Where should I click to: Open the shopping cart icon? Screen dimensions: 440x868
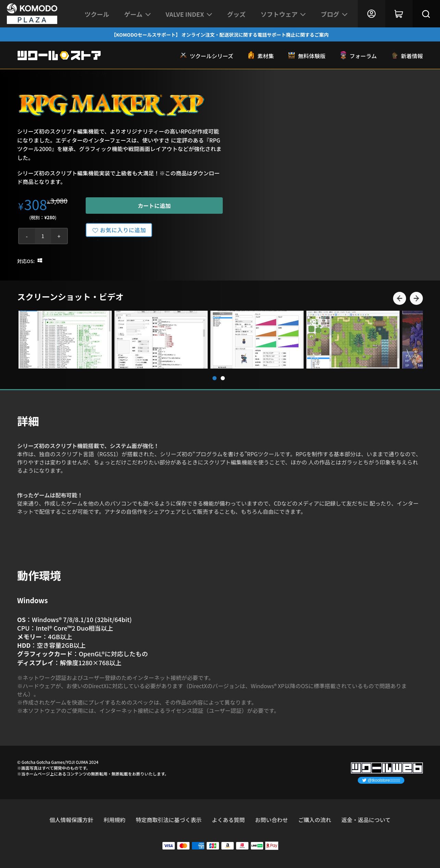click(399, 14)
